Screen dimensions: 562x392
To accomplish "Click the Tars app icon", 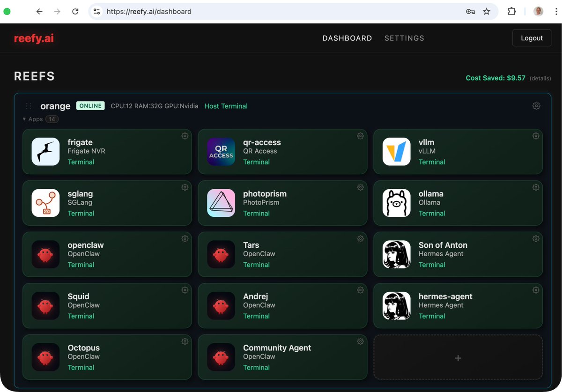I will (221, 254).
